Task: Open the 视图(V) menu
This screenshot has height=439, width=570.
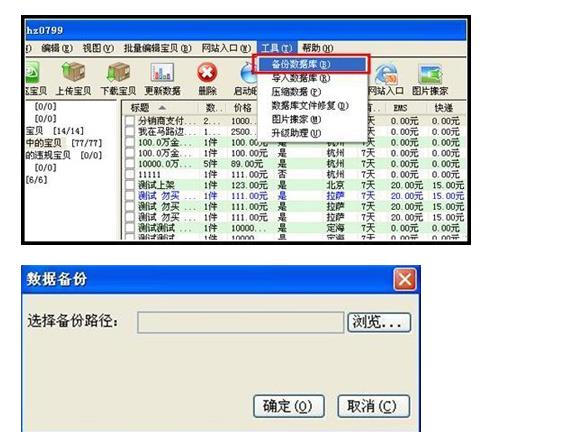Action: [x=98, y=48]
